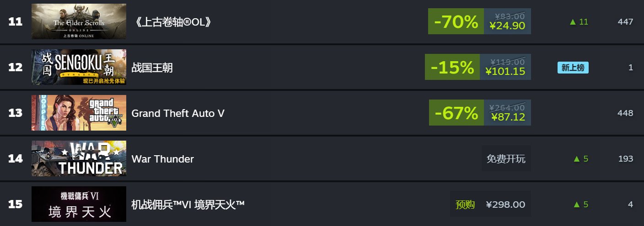This screenshot has height=226, width=644.
Task: Click the 新上榜 new entry badge
Action: tap(573, 68)
